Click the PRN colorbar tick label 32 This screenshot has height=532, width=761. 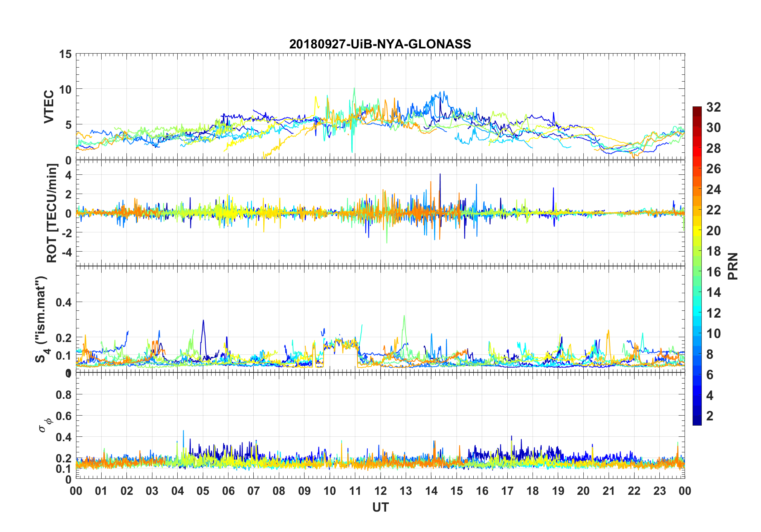[x=714, y=107]
